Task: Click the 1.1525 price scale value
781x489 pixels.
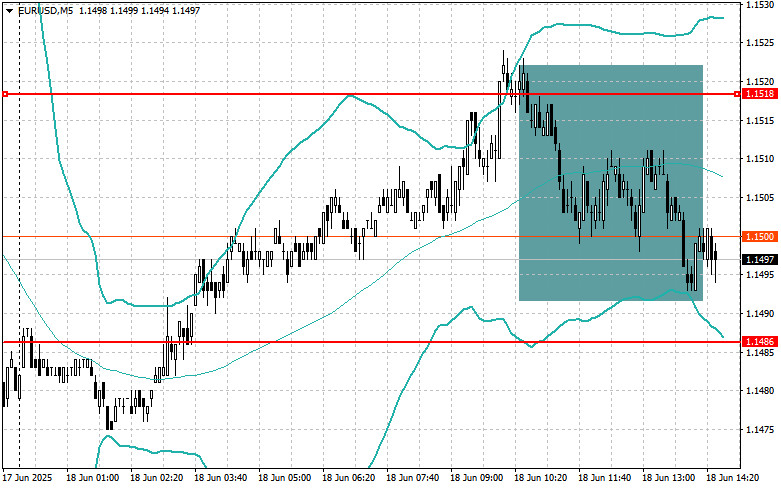Action: click(x=760, y=43)
